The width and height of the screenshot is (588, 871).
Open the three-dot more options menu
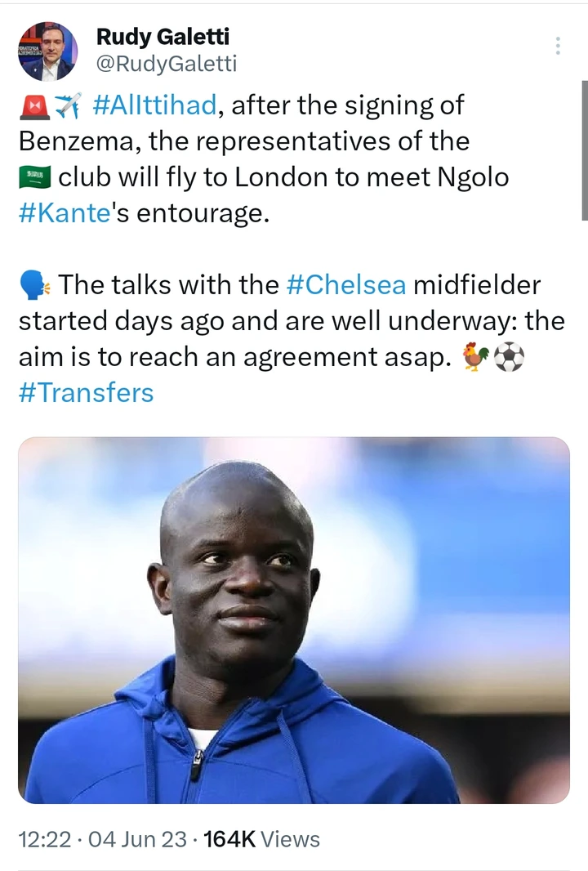point(558,46)
